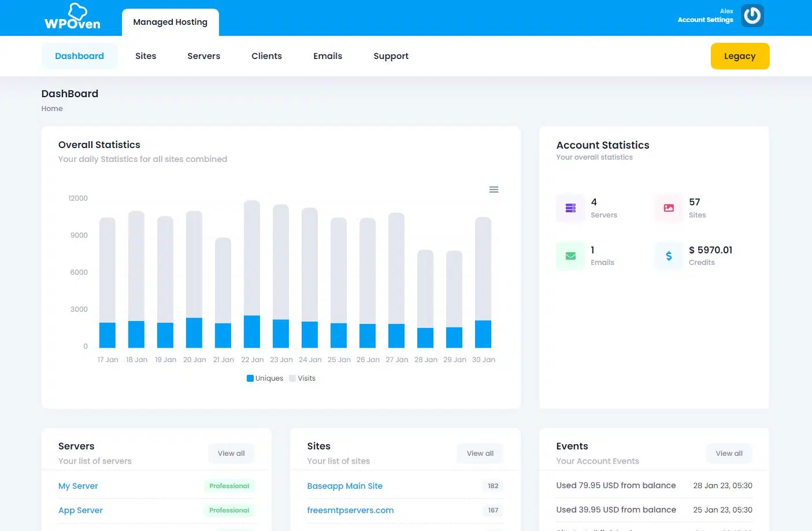Go to the Sites nav item
The height and width of the screenshot is (531, 812).
[146, 56]
